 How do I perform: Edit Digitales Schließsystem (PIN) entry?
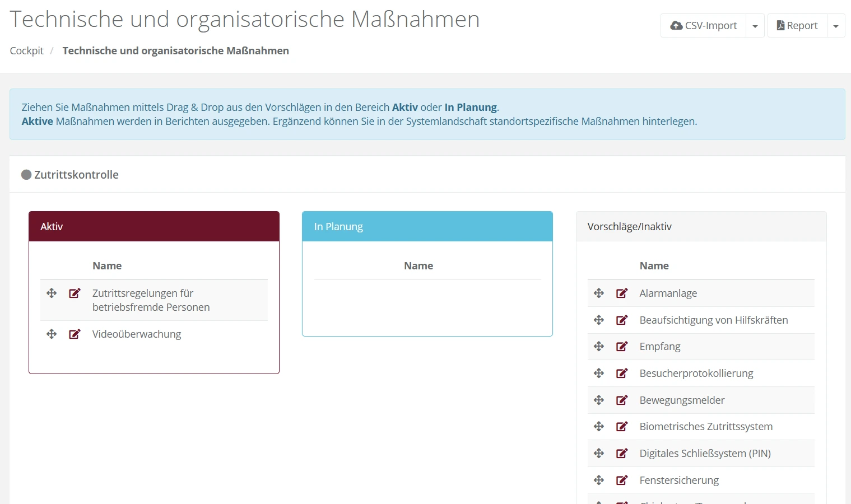point(622,454)
